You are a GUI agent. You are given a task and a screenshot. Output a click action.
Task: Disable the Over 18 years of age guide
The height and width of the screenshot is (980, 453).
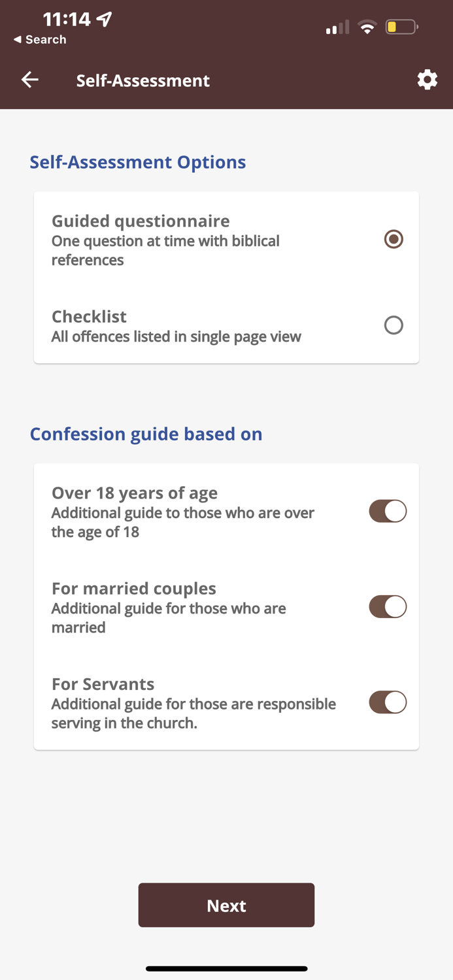pos(388,511)
